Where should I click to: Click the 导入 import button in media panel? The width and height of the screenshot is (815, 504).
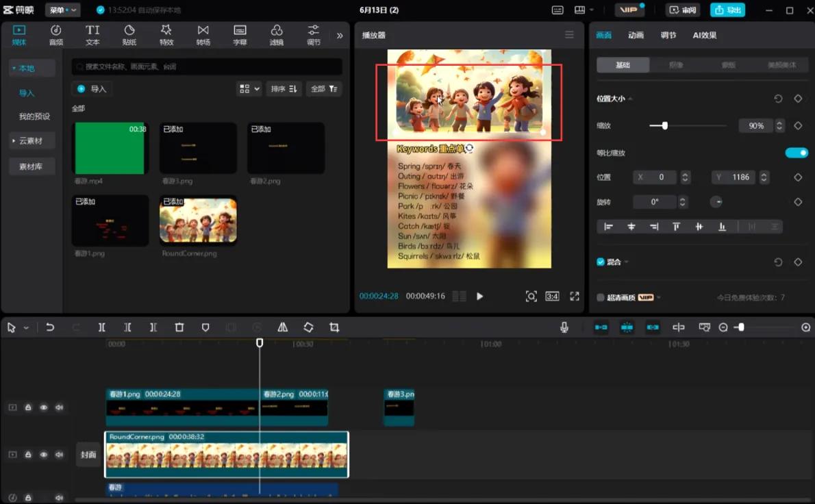coord(92,88)
